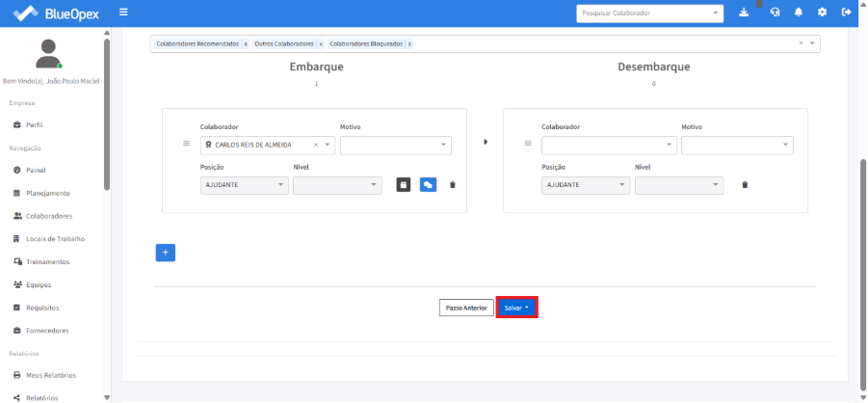Remove Colaboradores Bloqueados filter tag

coord(409,43)
